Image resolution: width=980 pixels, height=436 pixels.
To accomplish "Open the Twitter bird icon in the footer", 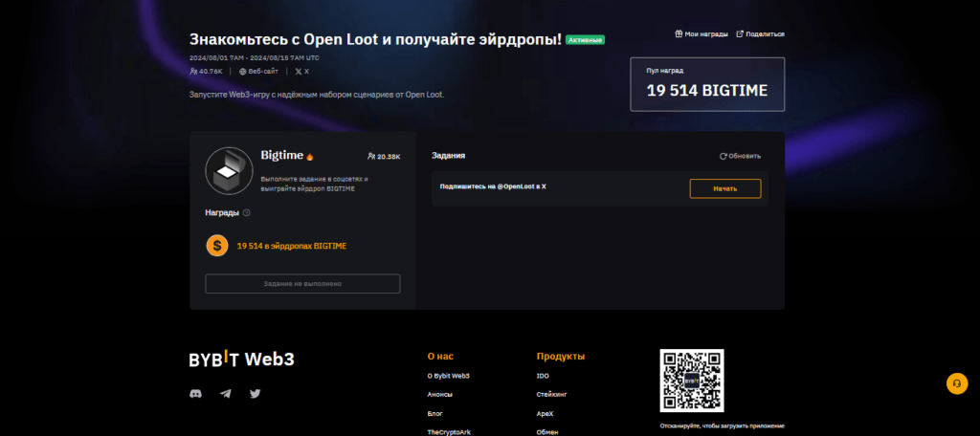I will click(x=255, y=394).
